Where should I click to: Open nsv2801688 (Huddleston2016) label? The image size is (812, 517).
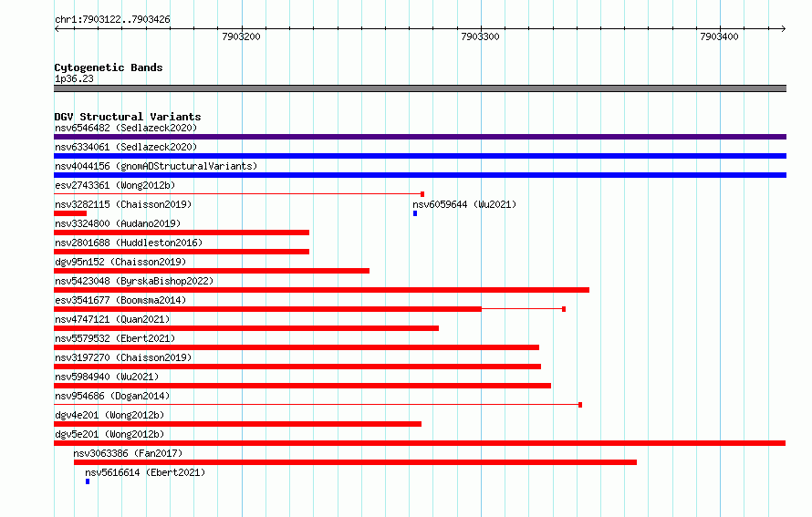coord(129,243)
